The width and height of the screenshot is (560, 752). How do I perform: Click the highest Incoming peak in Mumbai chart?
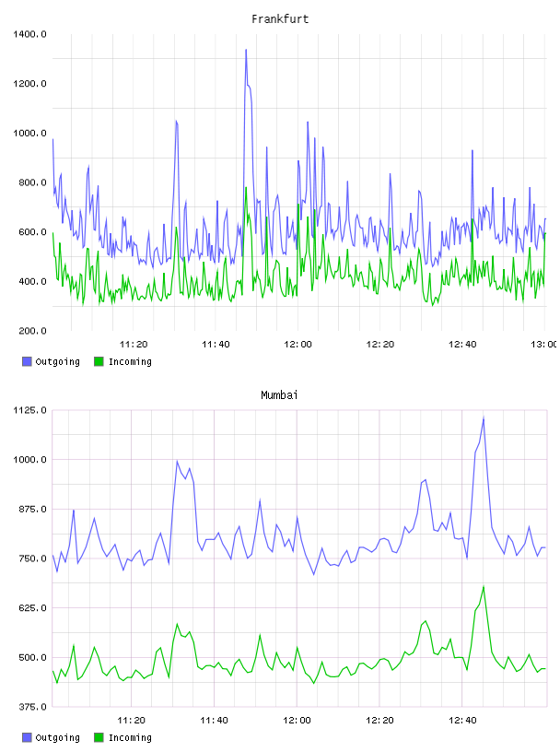484,586
